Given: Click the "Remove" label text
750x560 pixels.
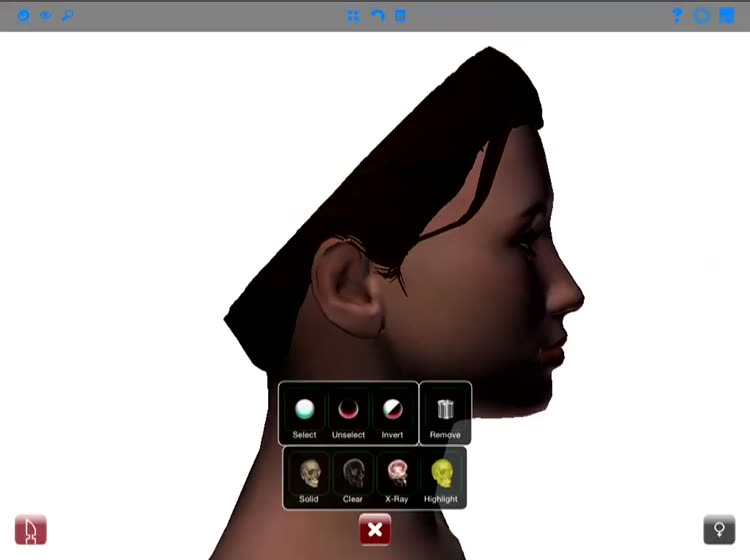Looking at the screenshot, I should pos(445,435).
